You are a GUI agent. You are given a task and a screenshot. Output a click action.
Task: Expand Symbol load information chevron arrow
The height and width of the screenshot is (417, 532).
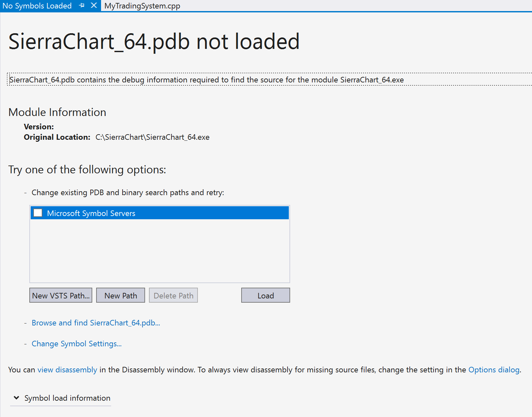coord(16,398)
